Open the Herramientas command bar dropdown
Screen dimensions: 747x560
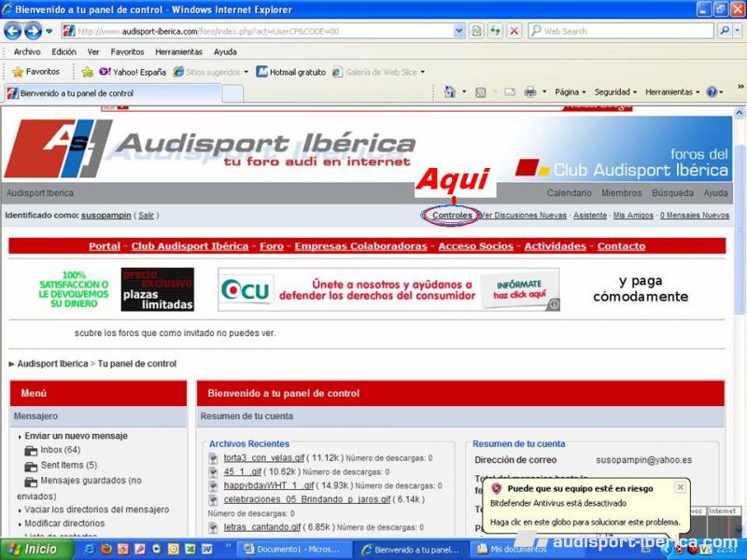tap(672, 92)
